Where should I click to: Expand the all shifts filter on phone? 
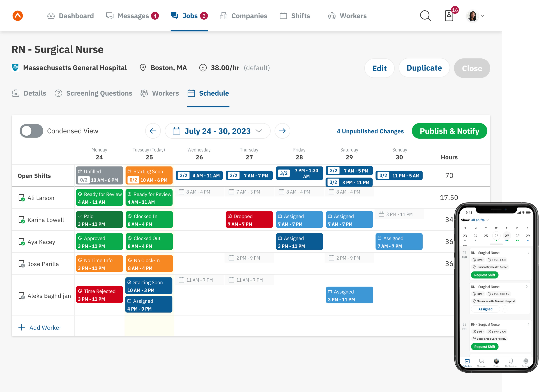point(480,220)
